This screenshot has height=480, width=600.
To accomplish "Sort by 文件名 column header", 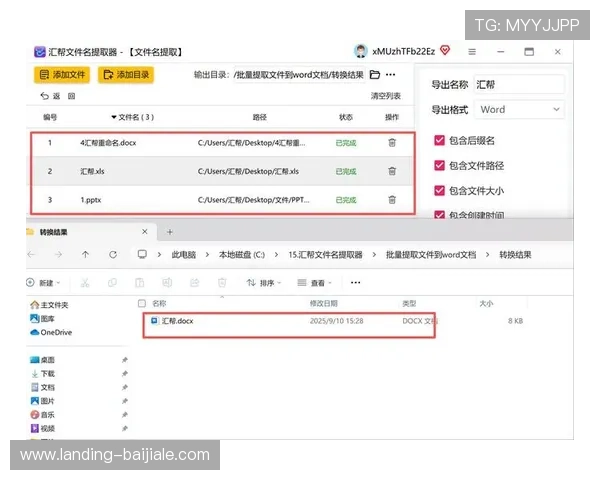I will click(x=133, y=117).
